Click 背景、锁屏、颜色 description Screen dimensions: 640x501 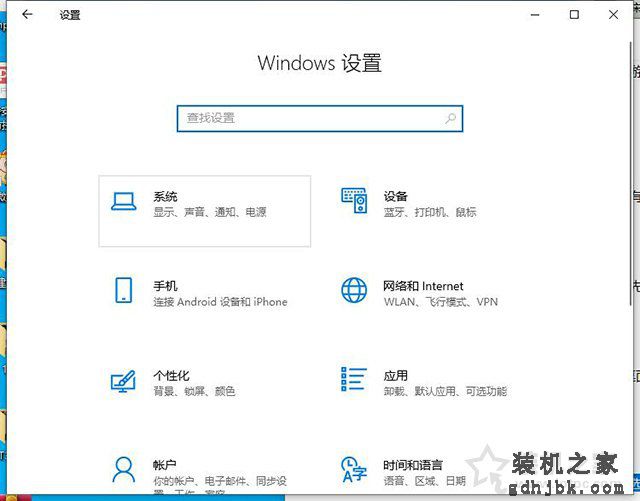[x=194, y=391]
